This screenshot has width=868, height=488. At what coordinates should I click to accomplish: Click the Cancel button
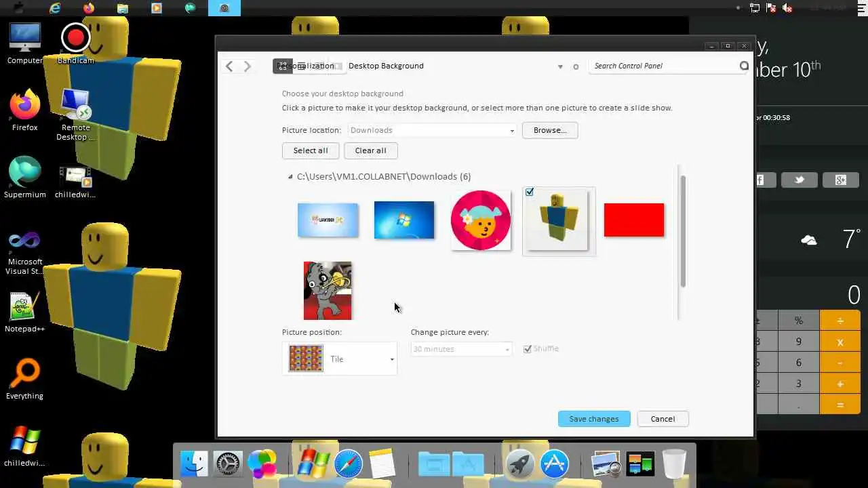(x=663, y=419)
